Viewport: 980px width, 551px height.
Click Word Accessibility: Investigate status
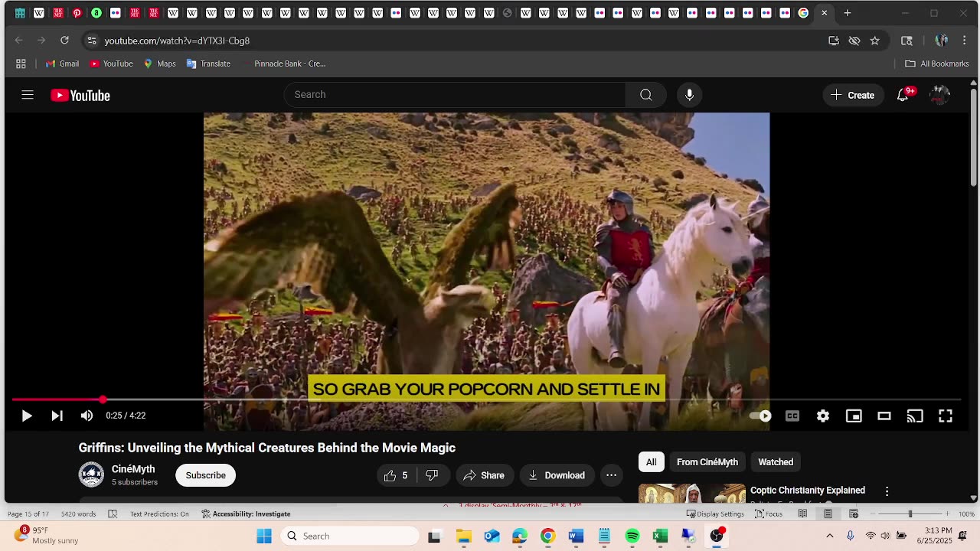[246, 514]
